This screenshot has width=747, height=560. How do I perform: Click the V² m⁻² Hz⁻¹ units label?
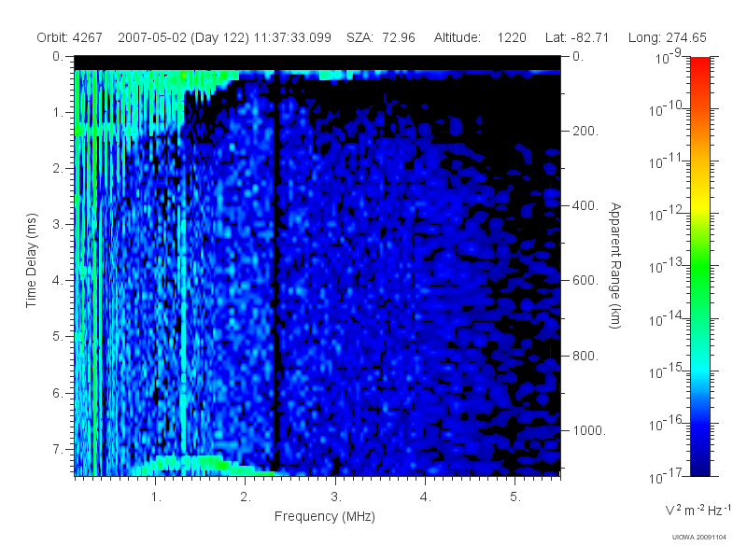point(698,511)
